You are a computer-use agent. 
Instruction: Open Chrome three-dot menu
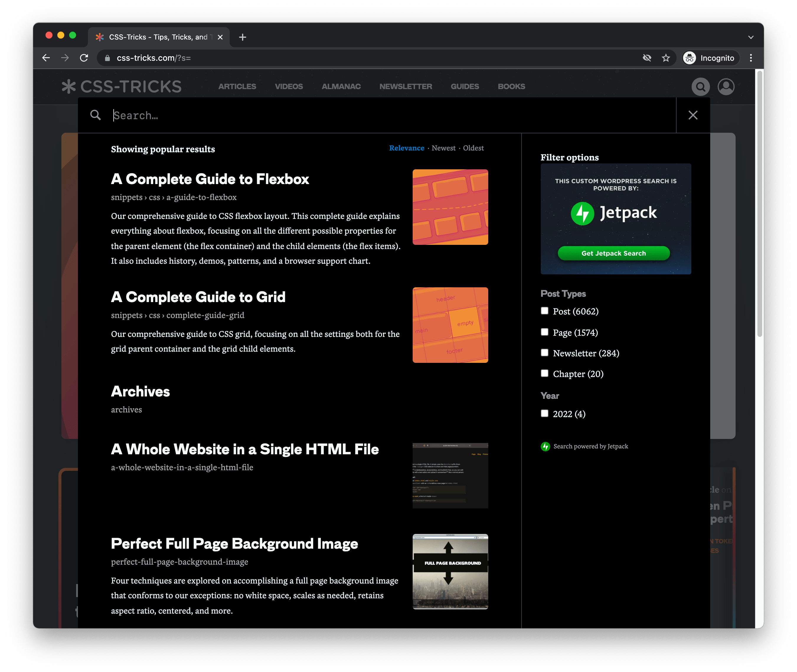750,58
